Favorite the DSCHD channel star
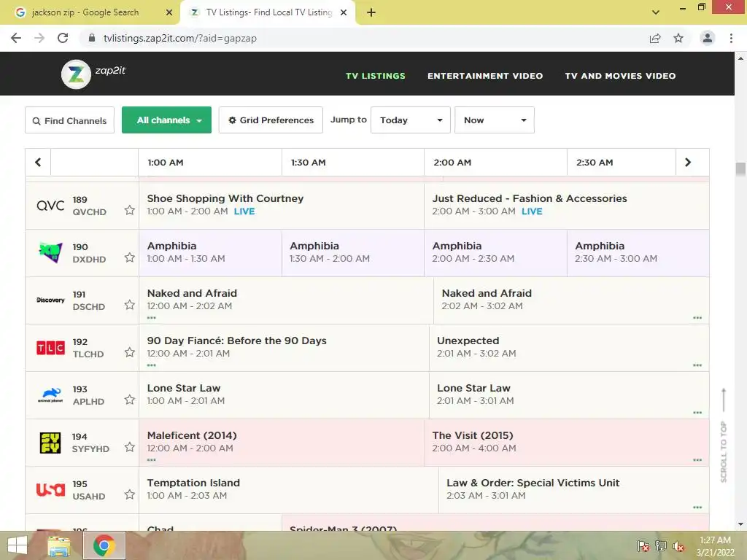 tap(130, 305)
